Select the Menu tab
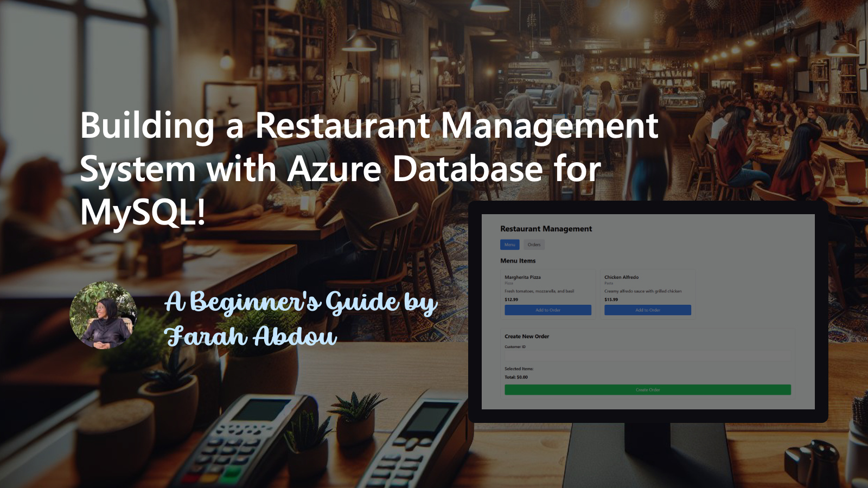868x488 pixels. pos(509,245)
